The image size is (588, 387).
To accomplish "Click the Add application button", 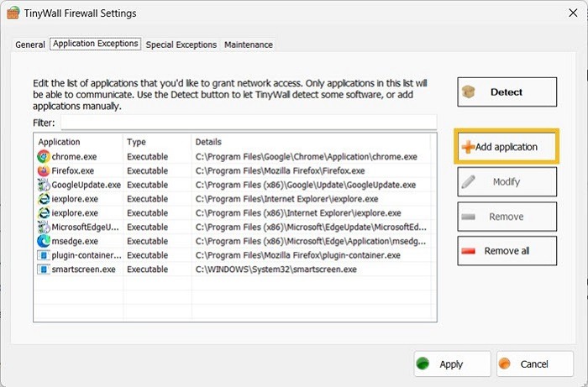I will tap(506, 147).
